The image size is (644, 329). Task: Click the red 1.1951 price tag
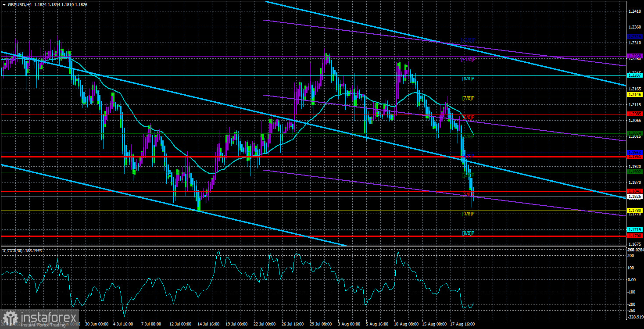pyautogui.click(x=635, y=157)
